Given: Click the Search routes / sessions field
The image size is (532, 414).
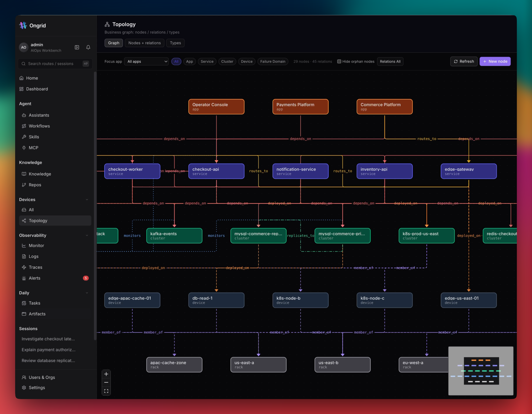Looking at the screenshot, I should (x=55, y=64).
